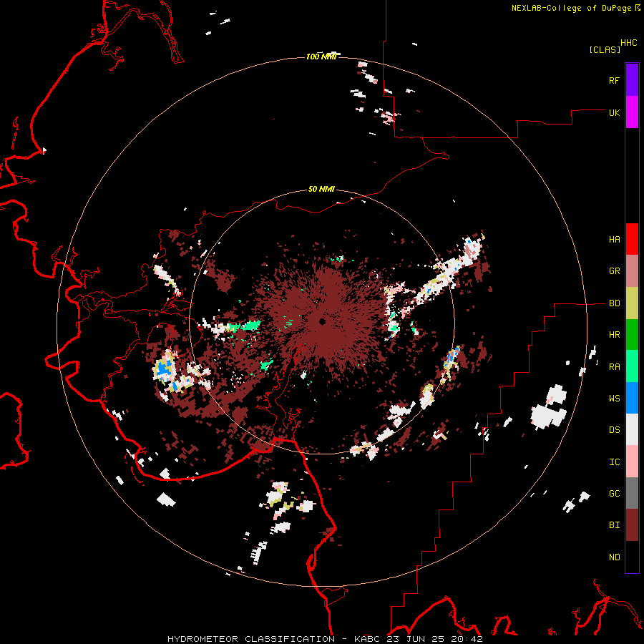Select the dark green HR legend swatch

click(x=632, y=335)
